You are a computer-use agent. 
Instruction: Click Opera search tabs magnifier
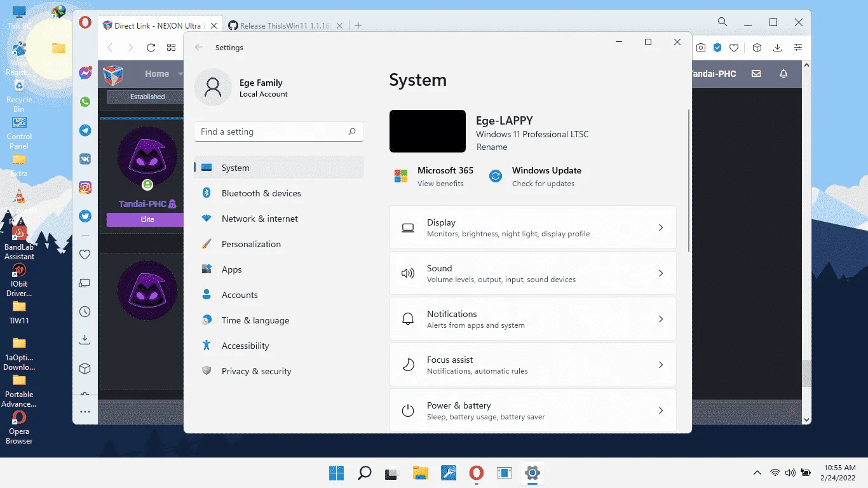(722, 22)
